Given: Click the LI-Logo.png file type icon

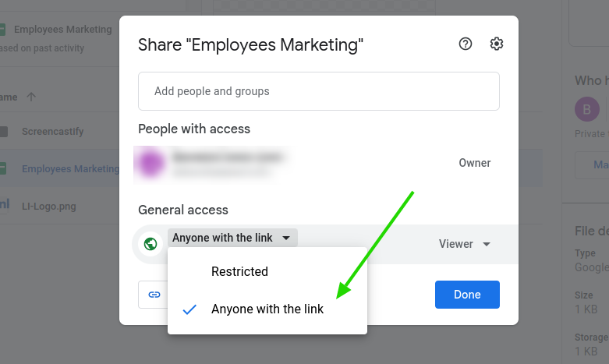Looking at the screenshot, I should click(4, 206).
